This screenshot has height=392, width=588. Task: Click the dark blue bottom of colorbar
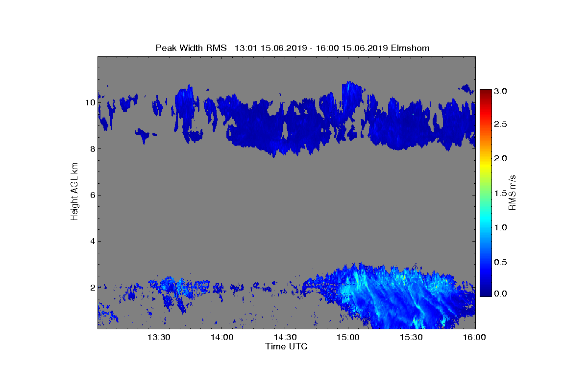486,293
